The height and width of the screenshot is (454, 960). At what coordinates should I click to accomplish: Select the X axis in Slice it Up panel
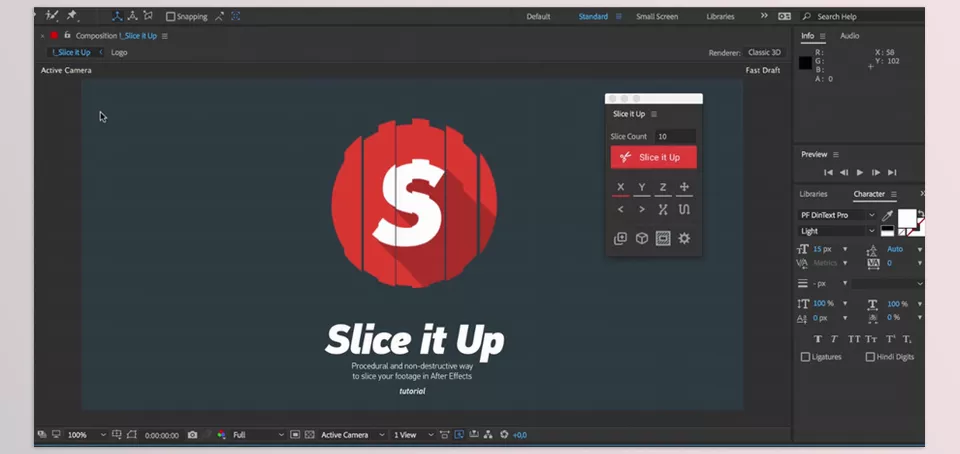click(x=620, y=188)
